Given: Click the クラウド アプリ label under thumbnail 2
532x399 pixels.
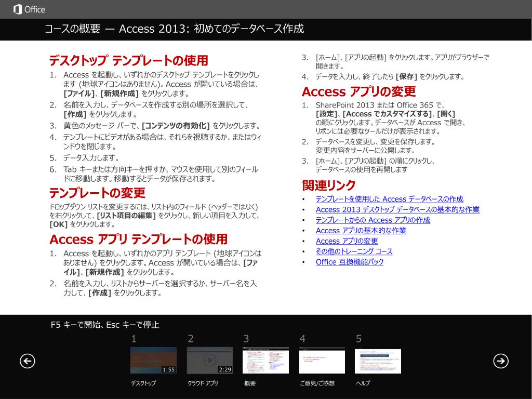Looking at the screenshot, I should point(203,383).
